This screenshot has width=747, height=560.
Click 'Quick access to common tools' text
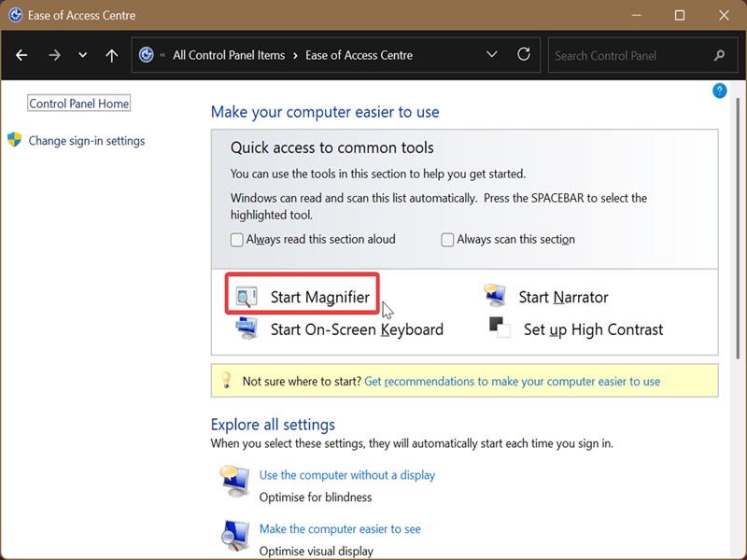tap(332, 147)
